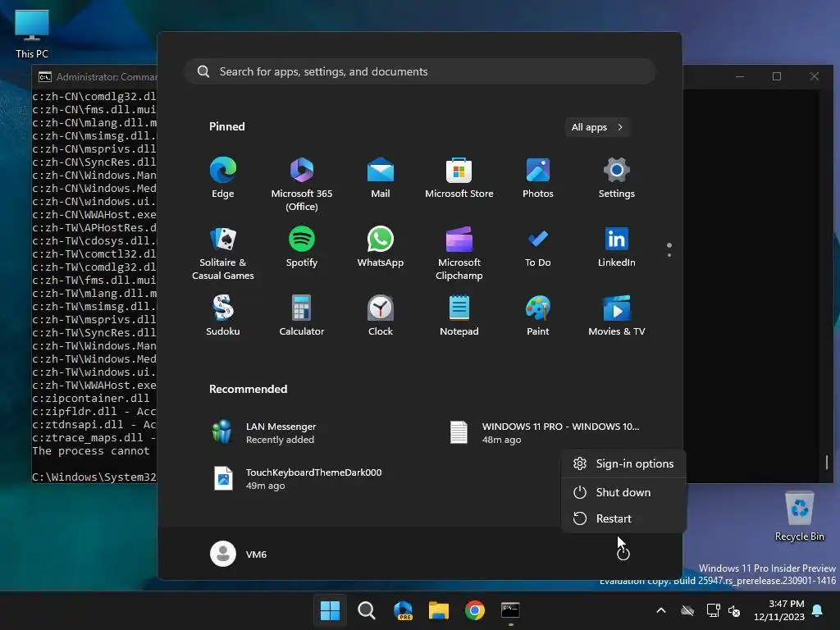
Task: Open the muted volume tray icon
Action: click(734, 610)
